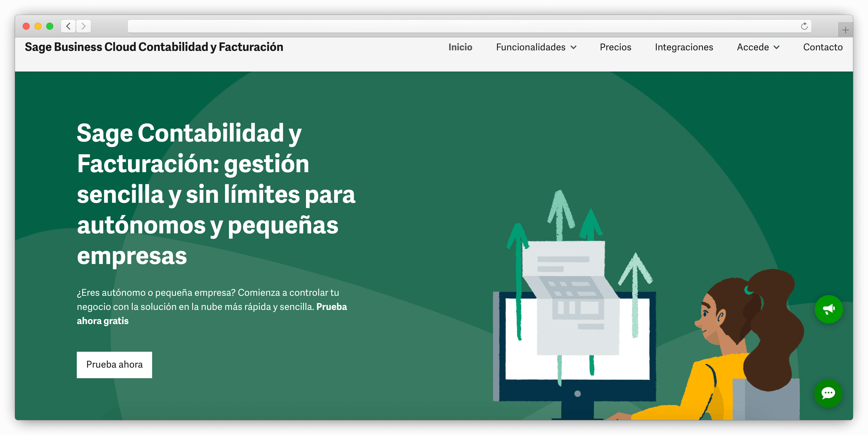Close window with red button
The height and width of the screenshot is (435, 868).
point(26,26)
